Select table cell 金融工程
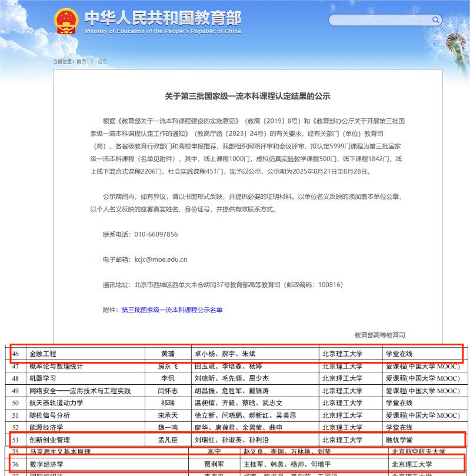Screen dimensions: 470x476 43,354
